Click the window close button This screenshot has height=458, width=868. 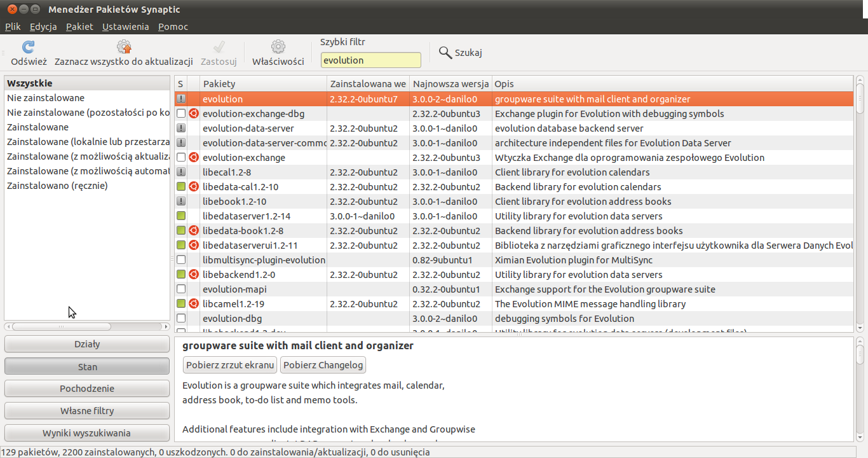11,10
